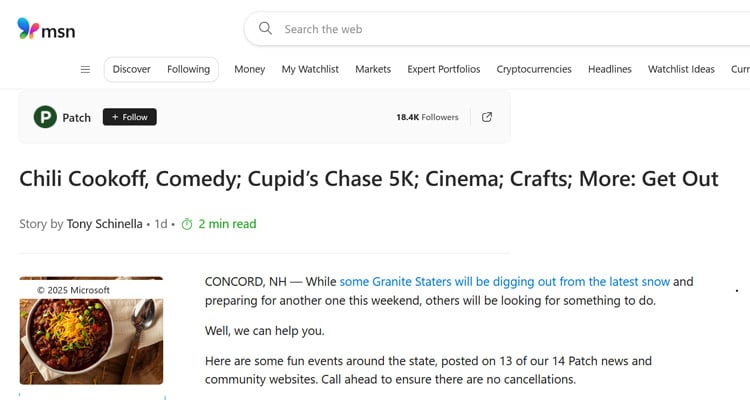Open the Patch publisher name link

(x=77, y=118)
